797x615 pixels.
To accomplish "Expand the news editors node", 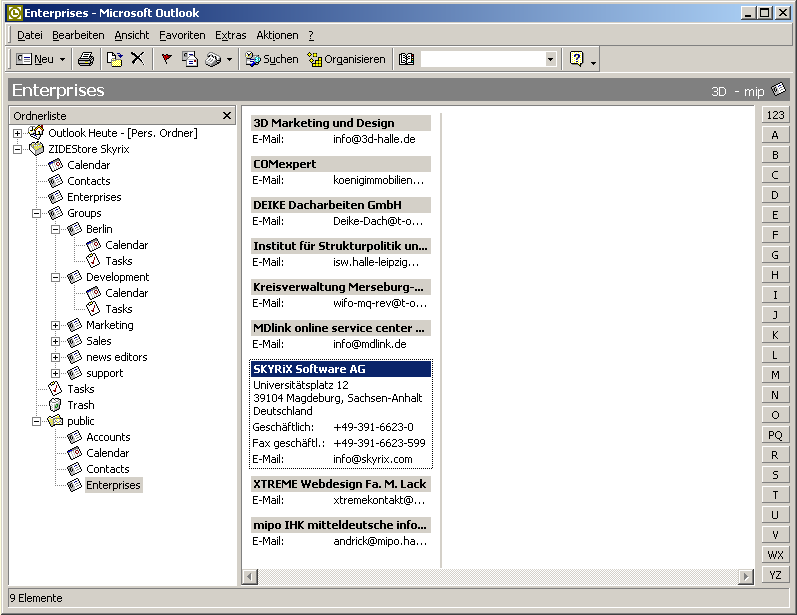I will tap(55, 357).
